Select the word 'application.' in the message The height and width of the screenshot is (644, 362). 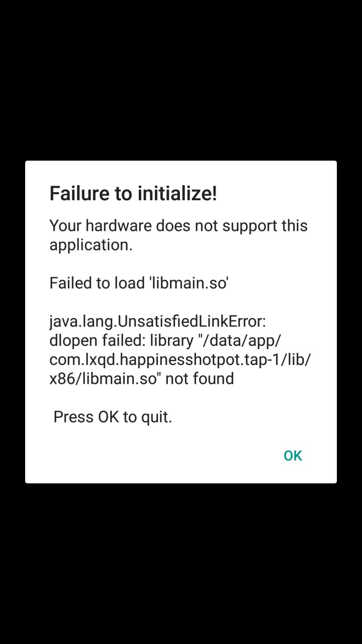pyautogui.click(x=91, y=245)
